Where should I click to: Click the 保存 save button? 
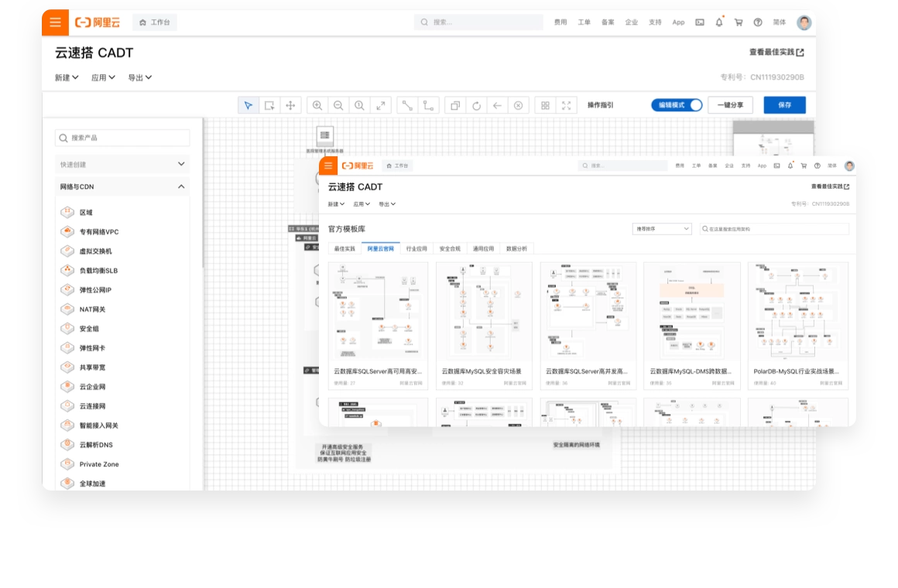pos(785,105)
